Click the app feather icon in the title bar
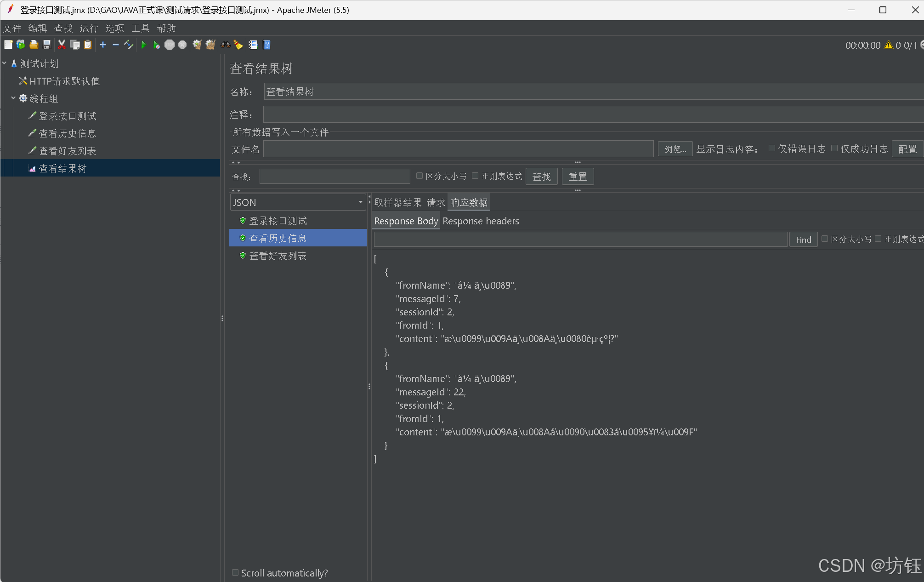 (10, 10)
